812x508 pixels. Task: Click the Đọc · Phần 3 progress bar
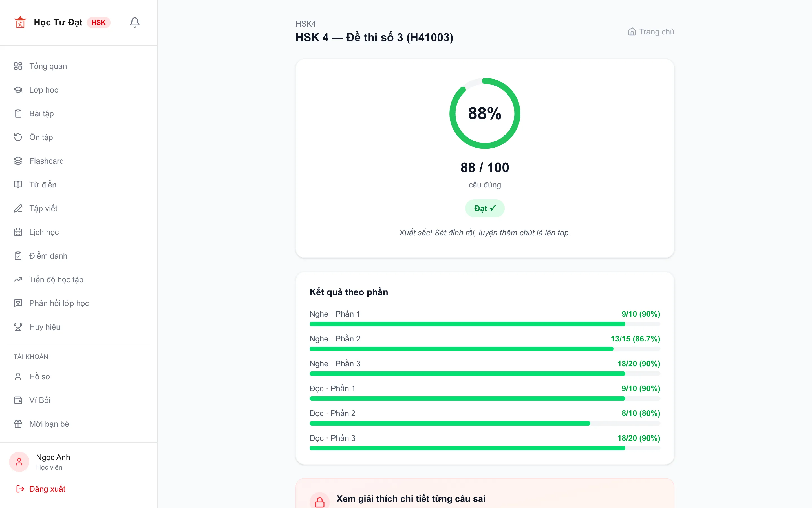[485, 448]
